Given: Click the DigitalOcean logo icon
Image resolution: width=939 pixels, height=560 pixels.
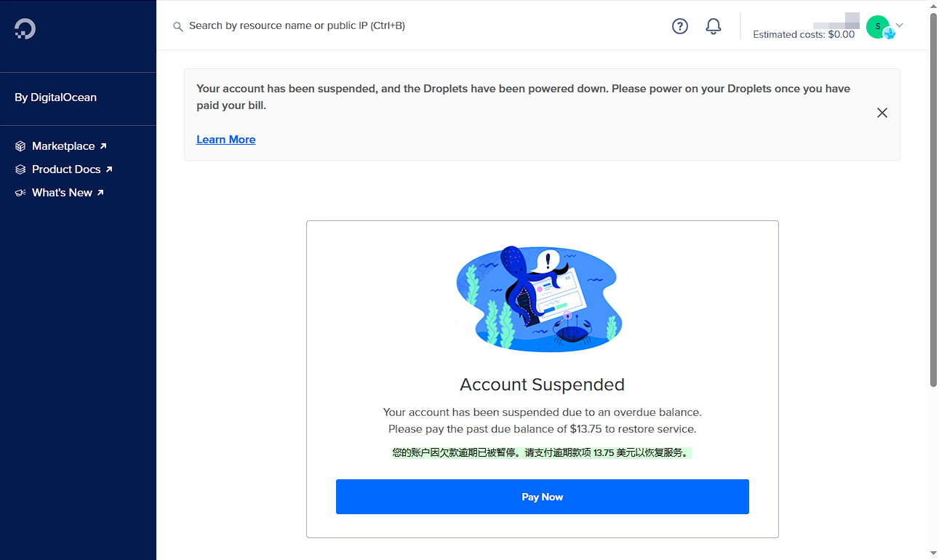Looking at the screenshot, I should (x=25, y=28).
